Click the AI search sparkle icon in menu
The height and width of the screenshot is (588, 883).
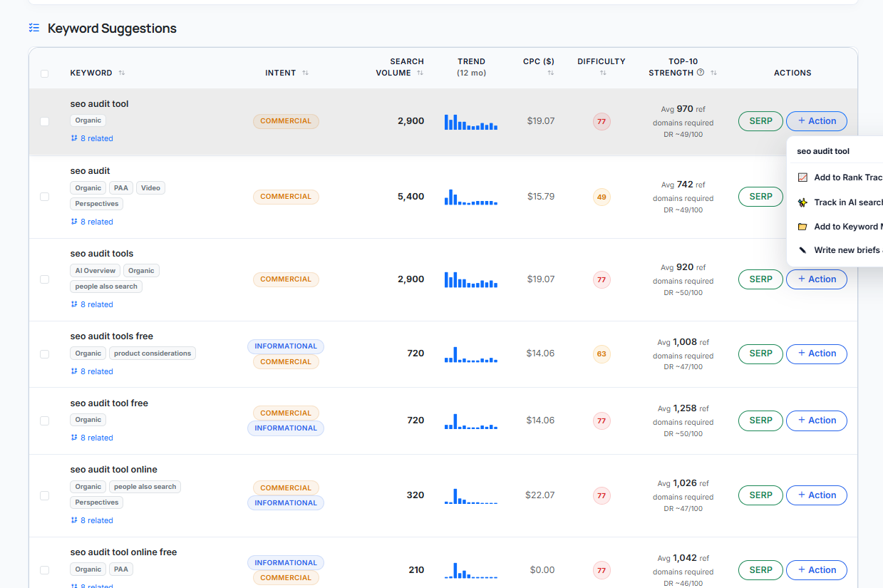pyautogui.click(x=802, y=202)
